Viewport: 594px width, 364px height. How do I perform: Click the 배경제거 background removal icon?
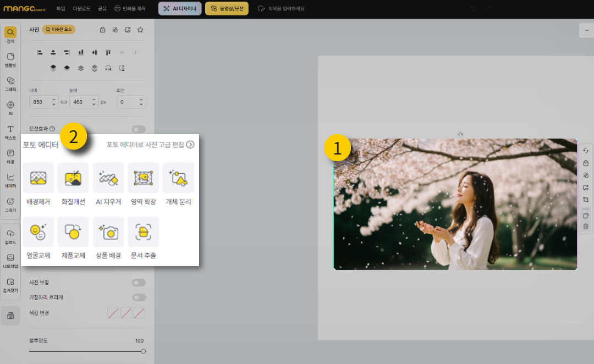coord(38,178)
